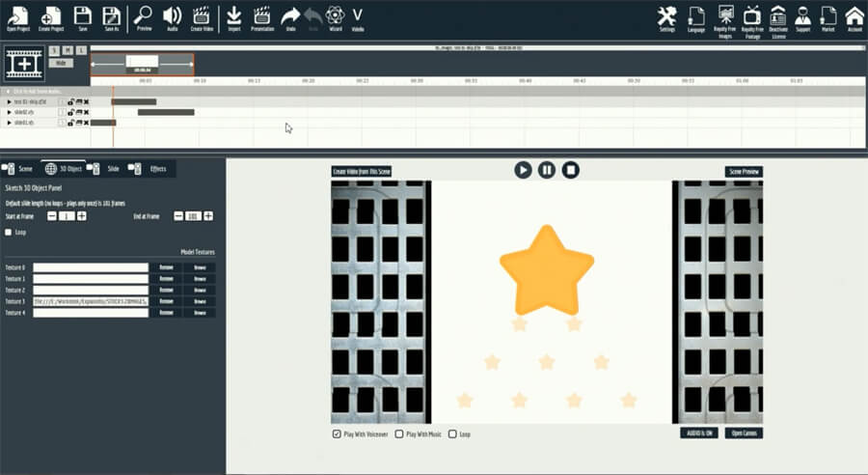
Task: Select the 3D Object tab
Action: (63, 169)
